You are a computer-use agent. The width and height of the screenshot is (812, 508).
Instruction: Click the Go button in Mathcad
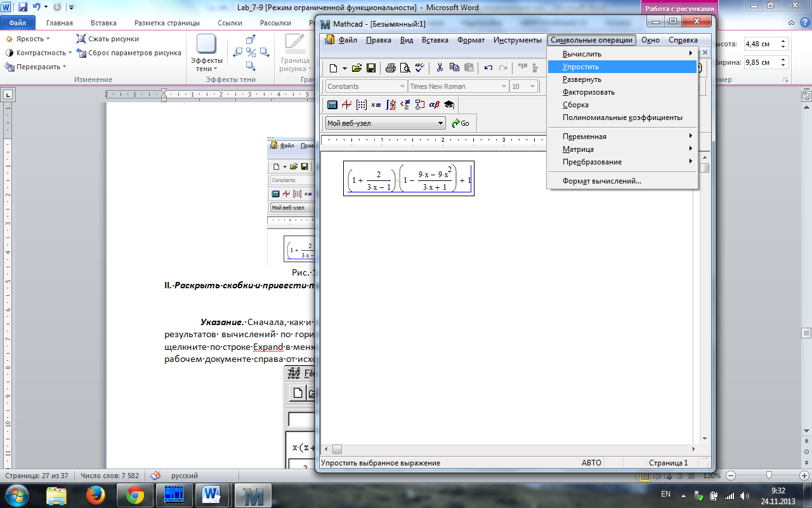[461, 123]
